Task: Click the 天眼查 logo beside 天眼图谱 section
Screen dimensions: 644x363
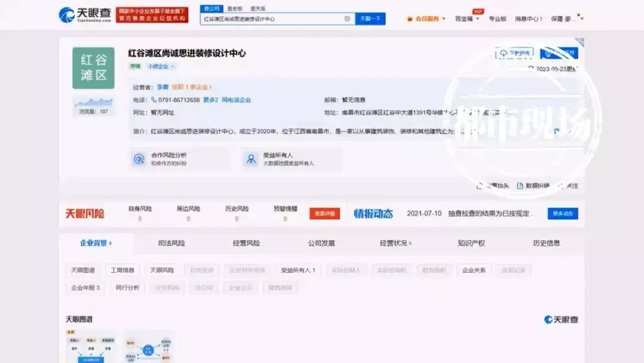Action: point(561,319)
